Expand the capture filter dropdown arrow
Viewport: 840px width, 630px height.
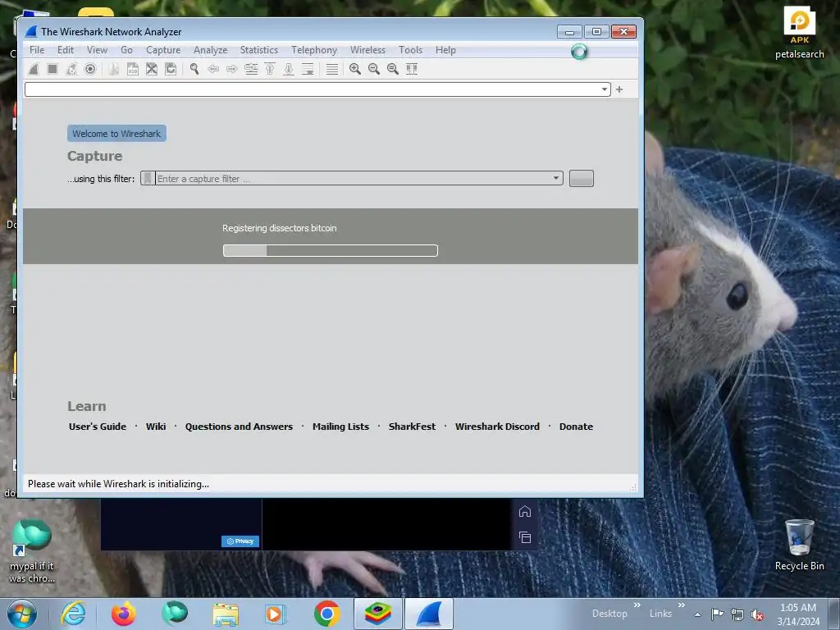point(556,178)
